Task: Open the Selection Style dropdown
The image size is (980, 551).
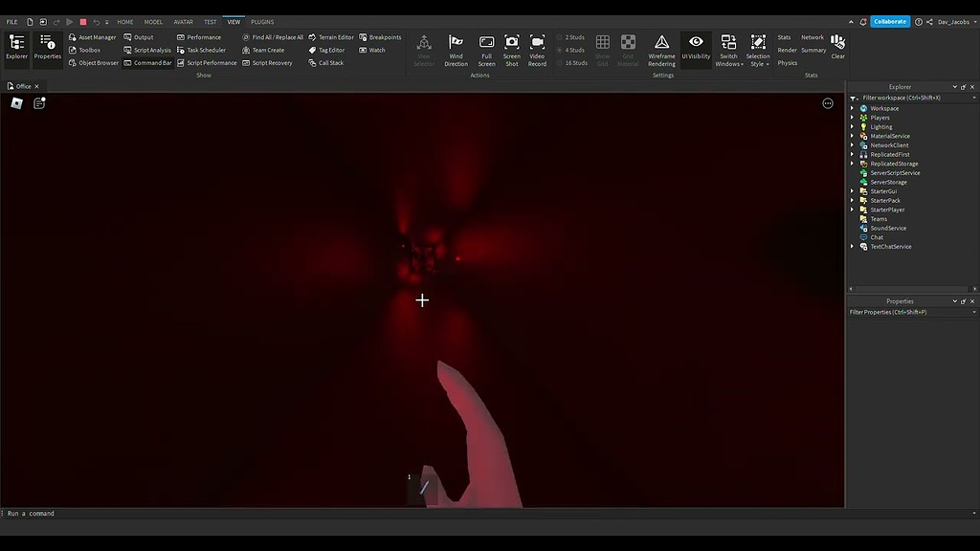Action: [757, 48]
